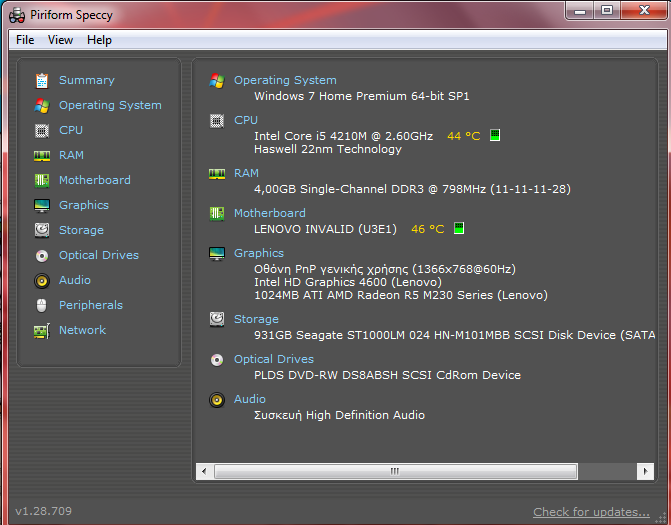The image size is (671, 525).
Task: Click the LENOVO INVALID (U3E1) text
Action: 325,229
